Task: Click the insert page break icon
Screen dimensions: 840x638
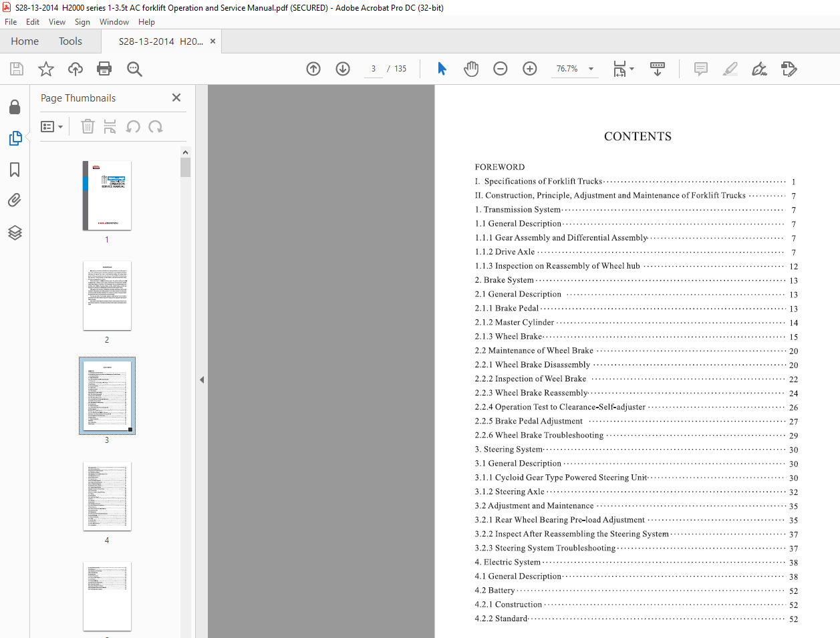Action: (x=110, y=126)
